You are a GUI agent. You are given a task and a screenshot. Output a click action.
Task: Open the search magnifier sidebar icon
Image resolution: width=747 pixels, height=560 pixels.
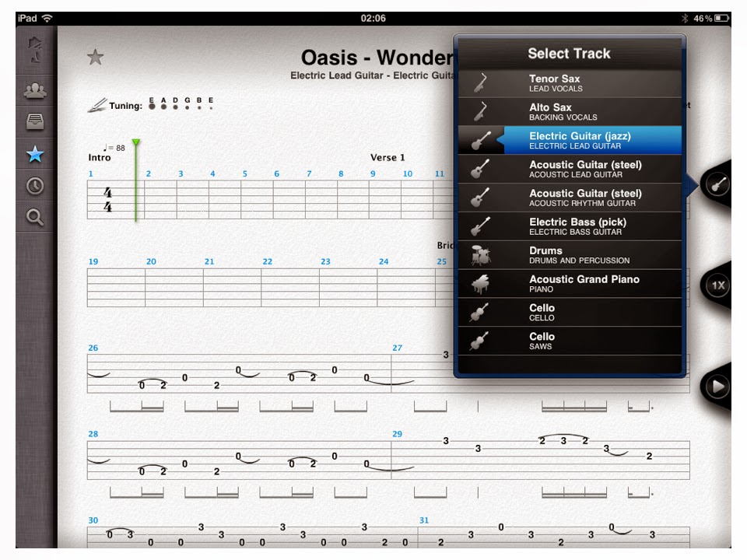35,217
